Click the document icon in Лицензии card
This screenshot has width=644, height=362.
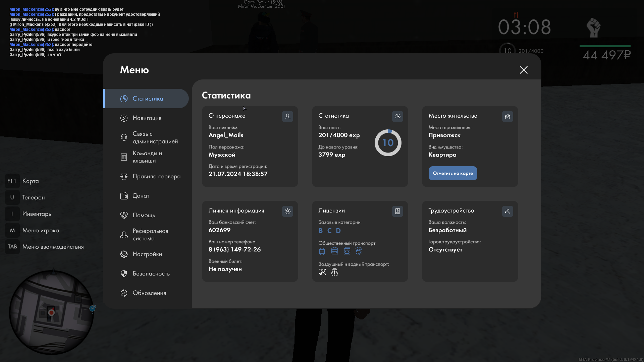(397, 211)
